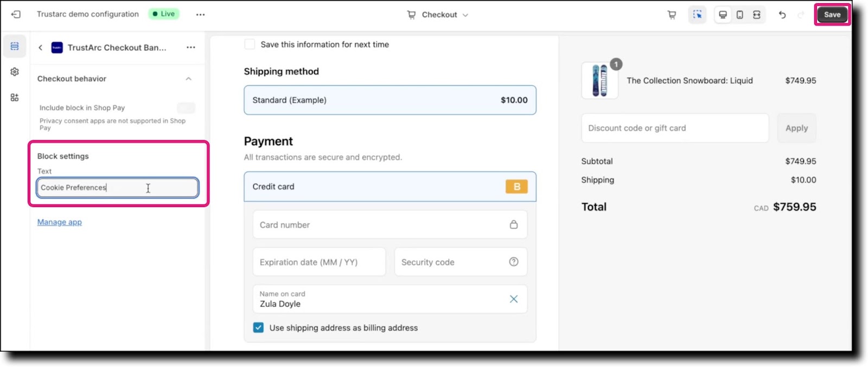Click the Save button
Image resolution: width=868 pixels, height=367 pixels.
pyautogui.click(x=832, y=15)
